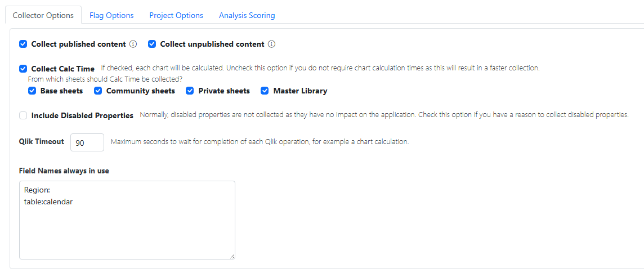Viewport: 644px width, 273px height.
Task: Select the Collector Options tab
Action: (43, 15)
